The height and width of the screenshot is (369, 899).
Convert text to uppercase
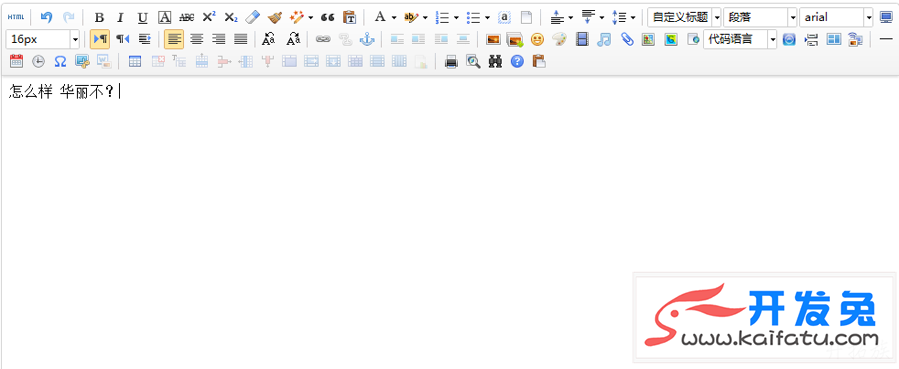(268, 39)
